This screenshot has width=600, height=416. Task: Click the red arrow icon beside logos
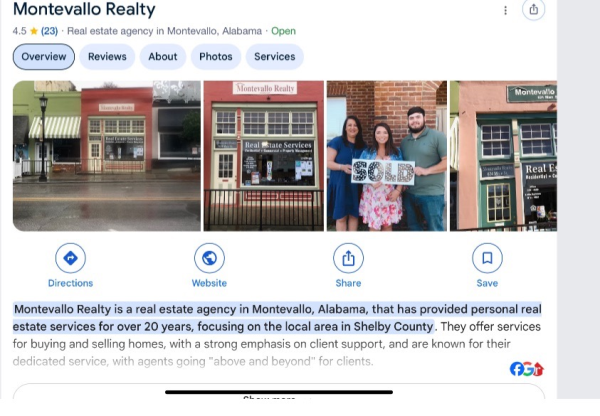tap(538, 369)
